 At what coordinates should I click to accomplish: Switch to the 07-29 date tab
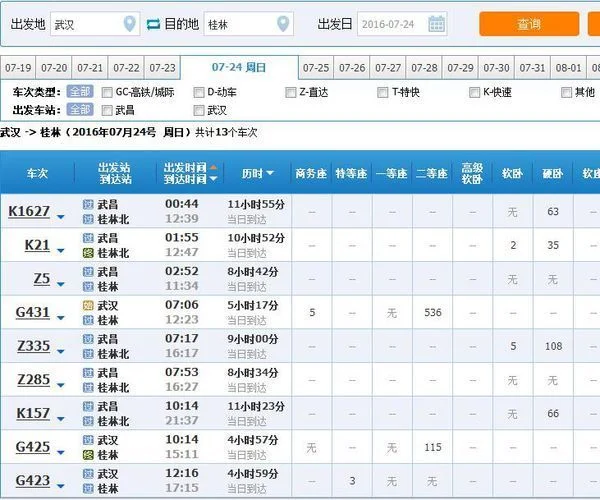point(460,68)
